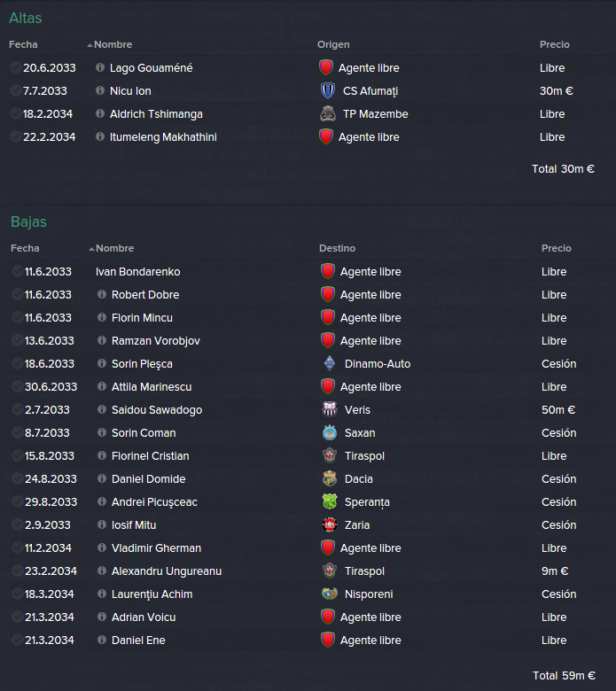Open player Aldrich Tshimanga's profile
This screenshot has width=616, height=691.
click(x=156, y=113)
